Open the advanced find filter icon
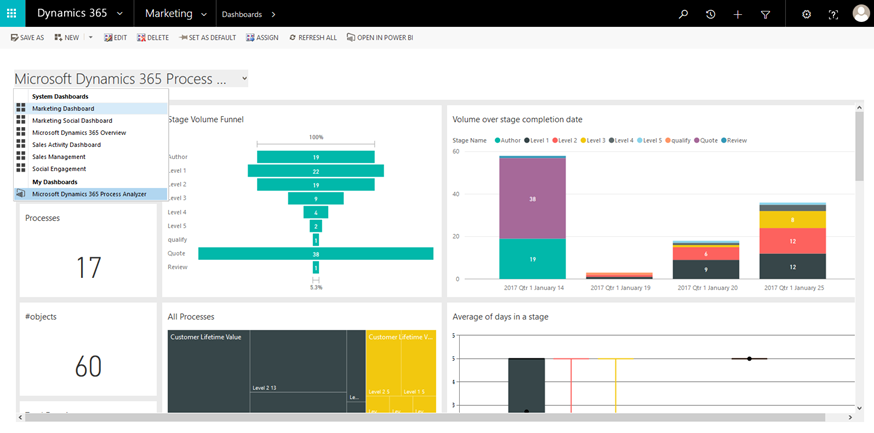 pyautogui.click(x=766, y=14)
